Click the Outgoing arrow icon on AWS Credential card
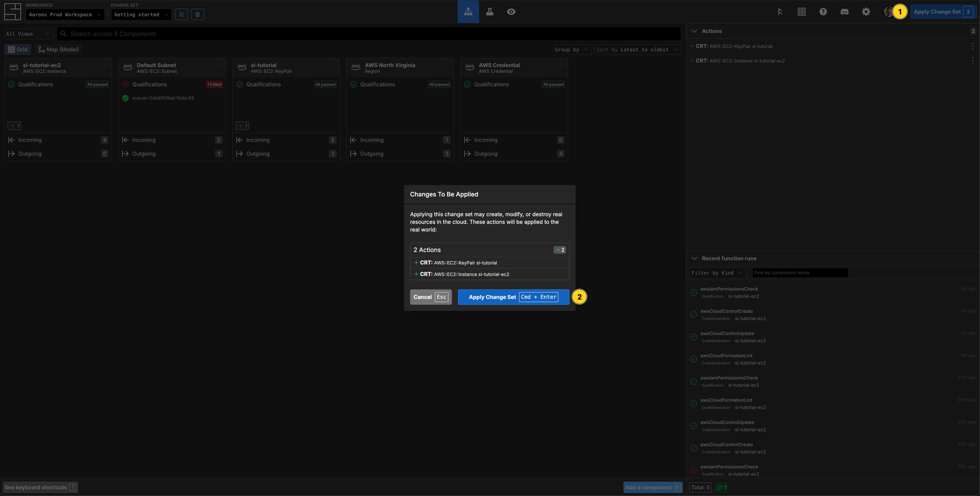This screenshot has width=980, height=496. pos(467,154)
